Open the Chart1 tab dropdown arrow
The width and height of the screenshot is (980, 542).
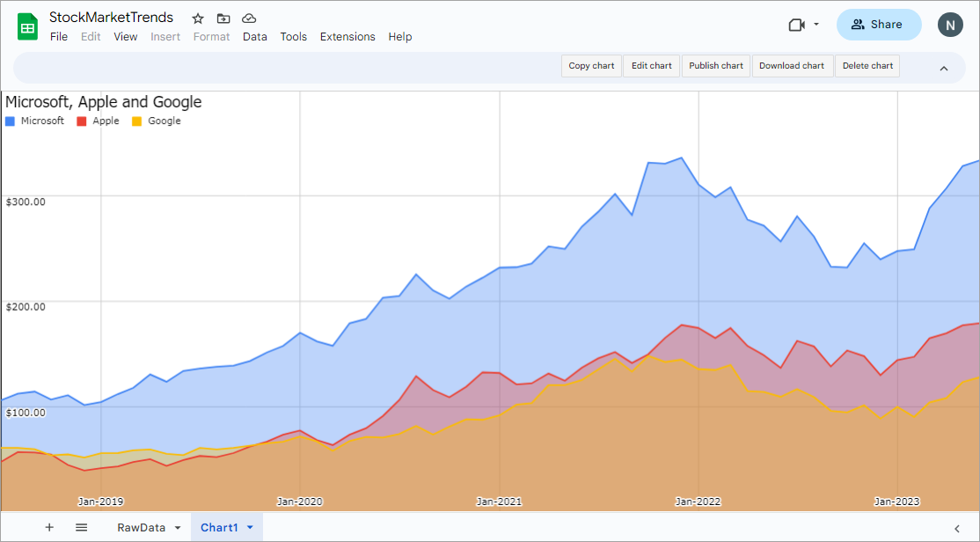coord(250,528)
